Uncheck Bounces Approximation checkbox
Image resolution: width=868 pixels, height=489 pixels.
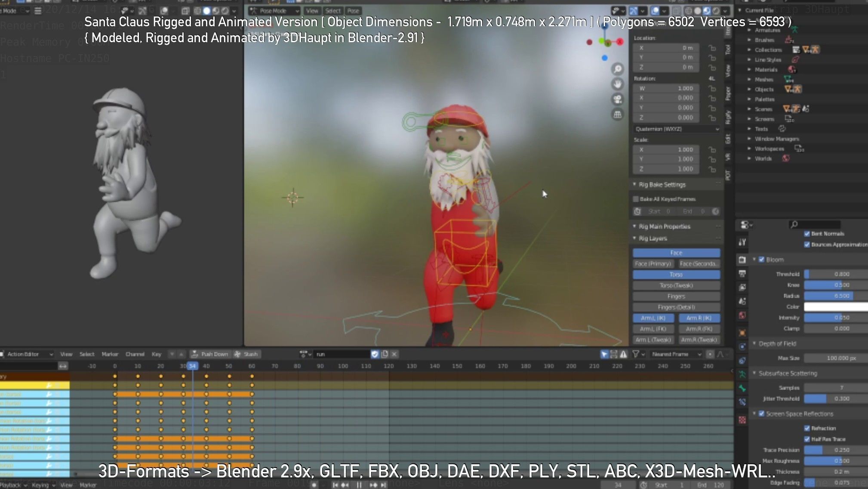pyautogui.click(x=807, y=244)
